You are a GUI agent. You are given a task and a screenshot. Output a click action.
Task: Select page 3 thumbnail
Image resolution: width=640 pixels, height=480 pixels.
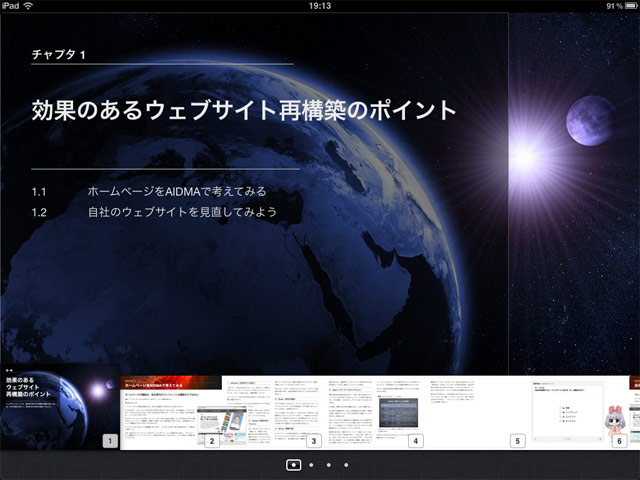point(273,413)
